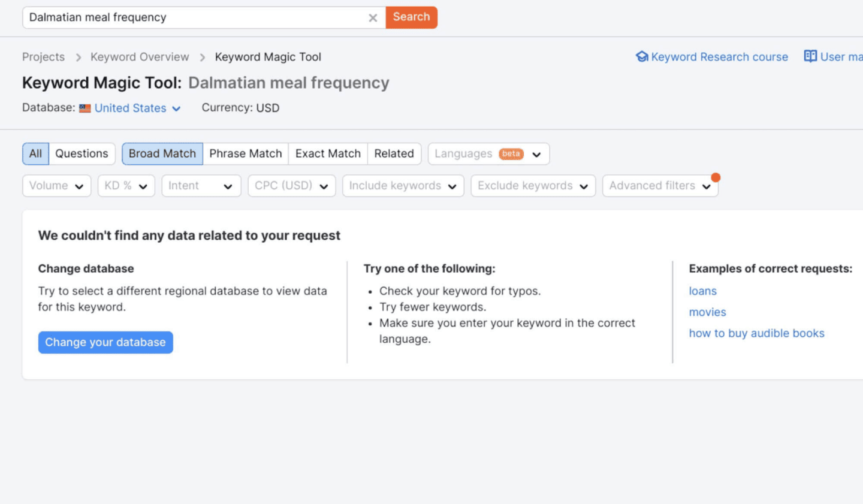Switch to the Questions tab
The height and width of the screenshot is (504, 863).
[x=82, y=153]
